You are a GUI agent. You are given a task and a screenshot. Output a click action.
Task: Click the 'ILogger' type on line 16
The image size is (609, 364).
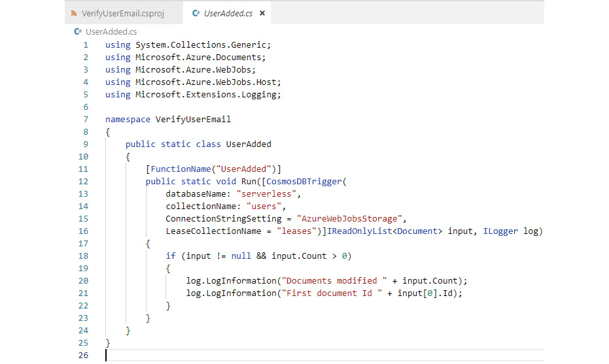(500, 231)
